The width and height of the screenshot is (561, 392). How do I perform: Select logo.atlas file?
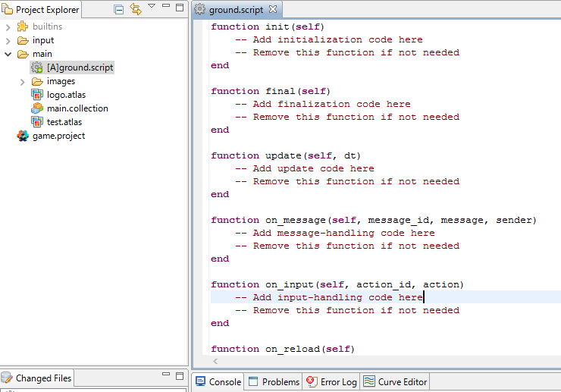(66, 95)
